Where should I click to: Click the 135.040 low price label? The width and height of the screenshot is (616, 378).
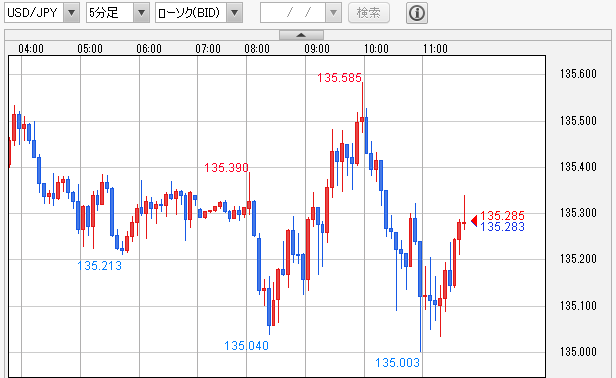246,346
